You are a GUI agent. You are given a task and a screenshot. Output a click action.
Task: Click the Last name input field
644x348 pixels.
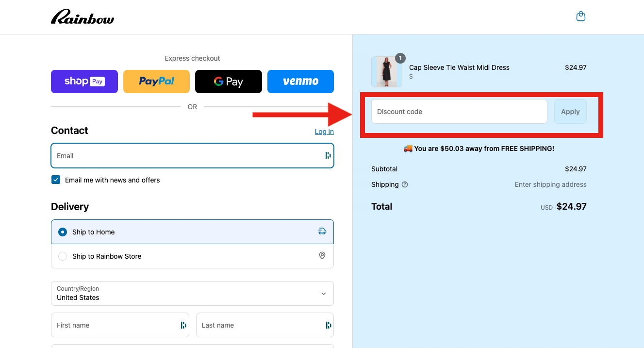click(x=265, y=325)
